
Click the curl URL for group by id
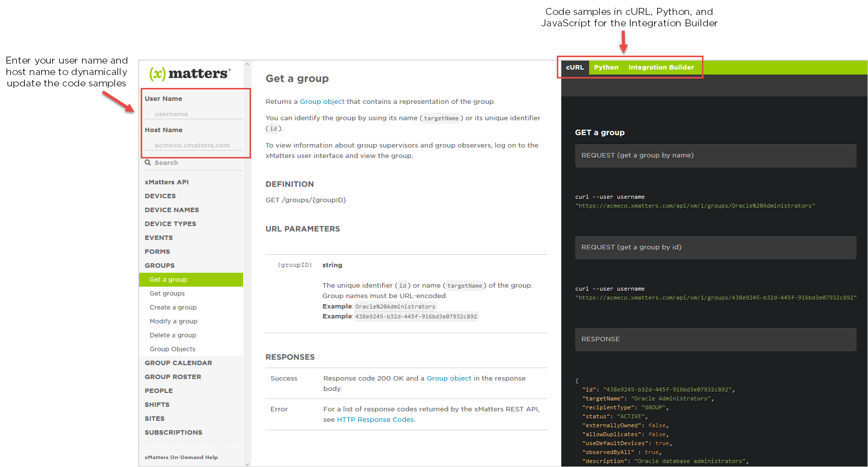(716, 298)
